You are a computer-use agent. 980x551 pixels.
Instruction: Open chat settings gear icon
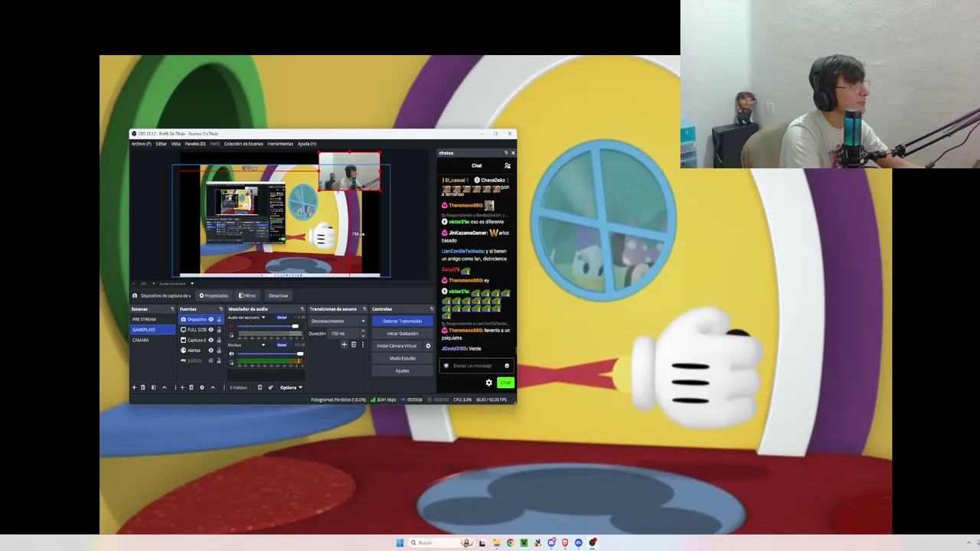[x=489, y=383]
